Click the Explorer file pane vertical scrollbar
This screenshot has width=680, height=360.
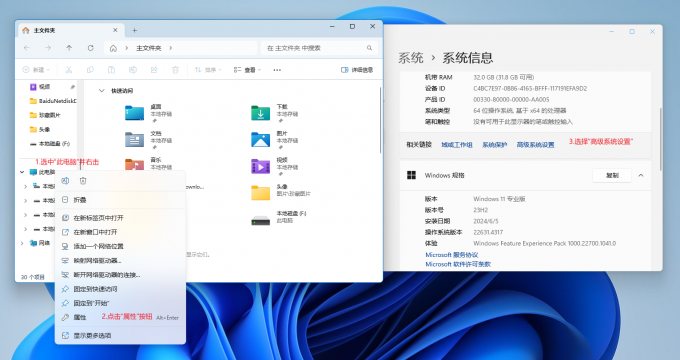pos(380,120)
